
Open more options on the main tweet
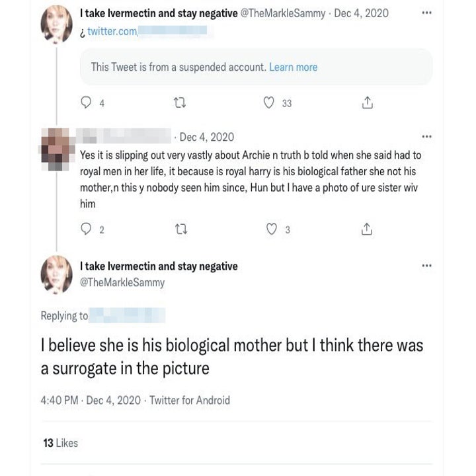pos(426,266)
